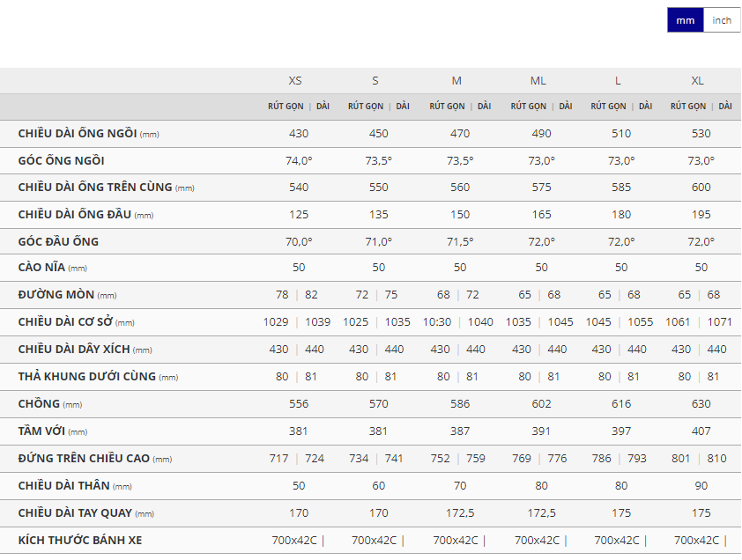Click DÀI under the XL column
The width and height of the screenshot is (742, 560).
coord(724,107)
